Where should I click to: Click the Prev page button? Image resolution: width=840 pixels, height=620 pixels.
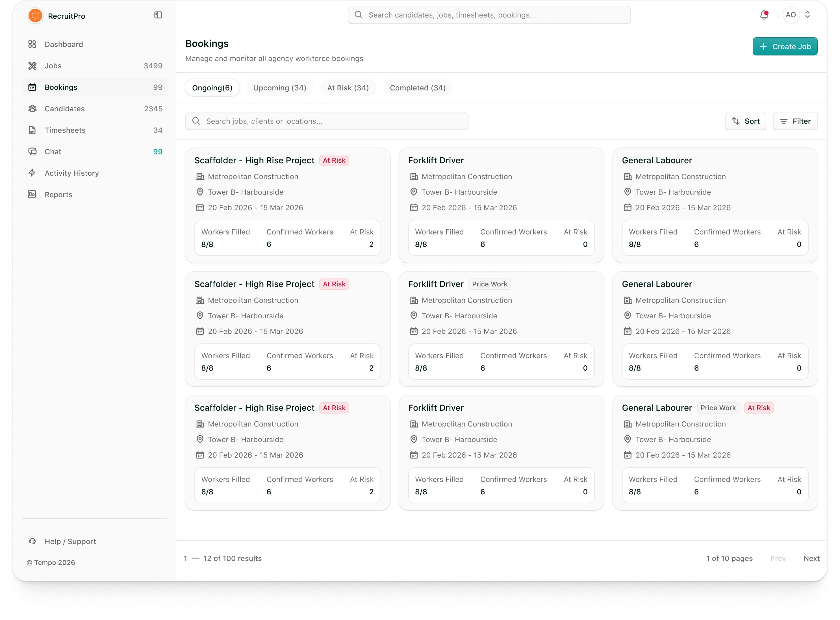[x=778, y=558]
